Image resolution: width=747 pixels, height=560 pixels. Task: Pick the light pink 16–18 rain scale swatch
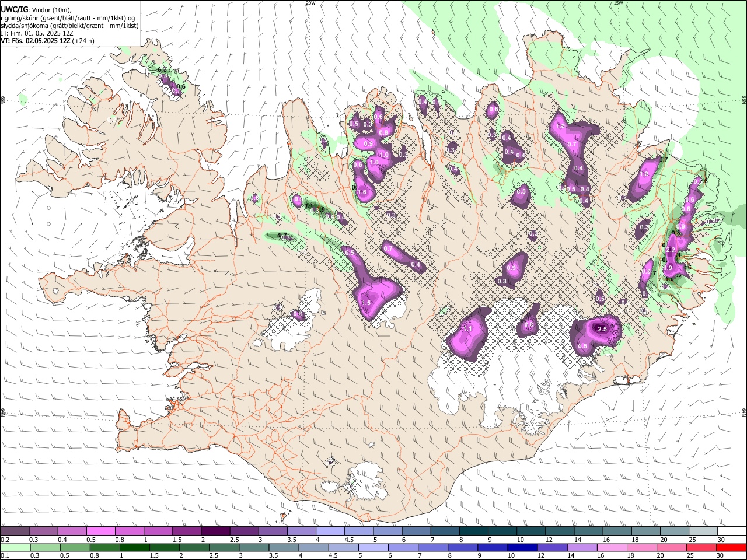click(x=613, y=547)
